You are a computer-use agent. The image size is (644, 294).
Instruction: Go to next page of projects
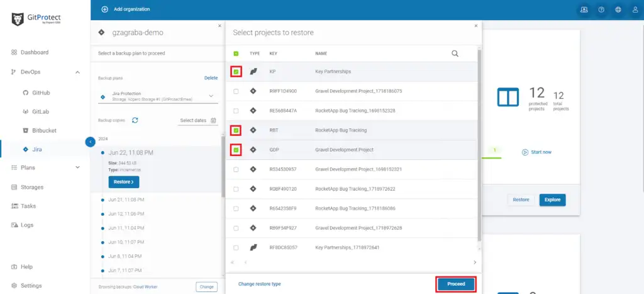click(x=475, y=263)
